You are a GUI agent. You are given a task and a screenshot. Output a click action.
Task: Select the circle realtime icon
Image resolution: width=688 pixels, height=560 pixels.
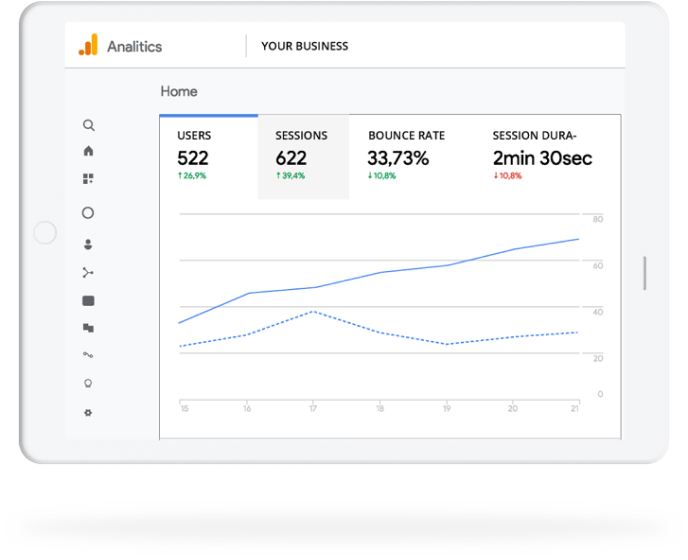(x=88, y=213)
